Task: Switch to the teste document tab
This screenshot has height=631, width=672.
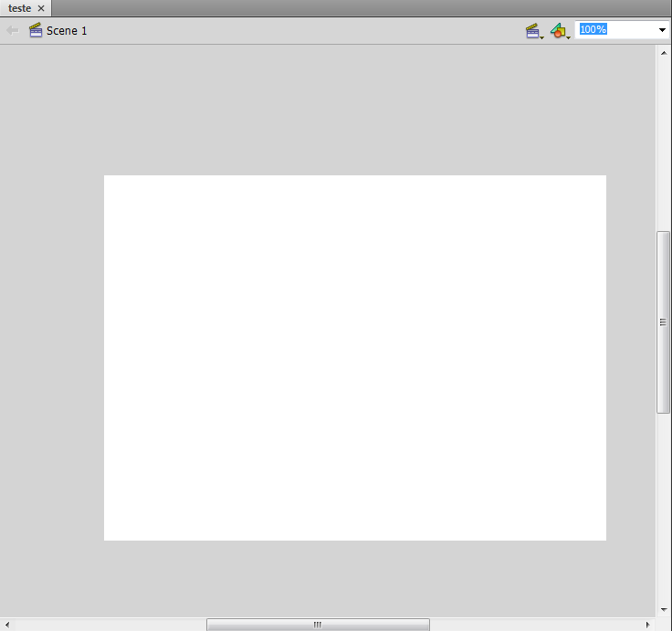Action: (19, 8)
